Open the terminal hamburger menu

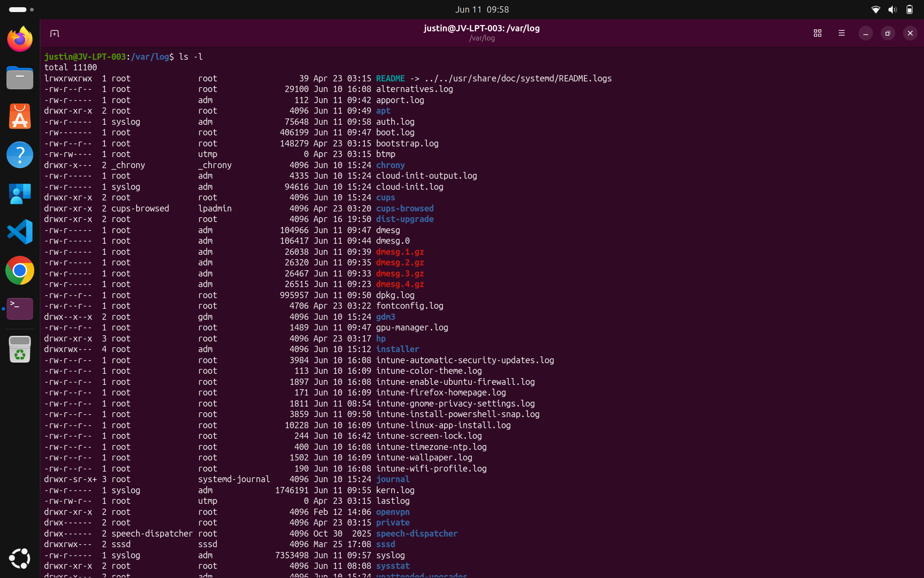click(841, 33)
